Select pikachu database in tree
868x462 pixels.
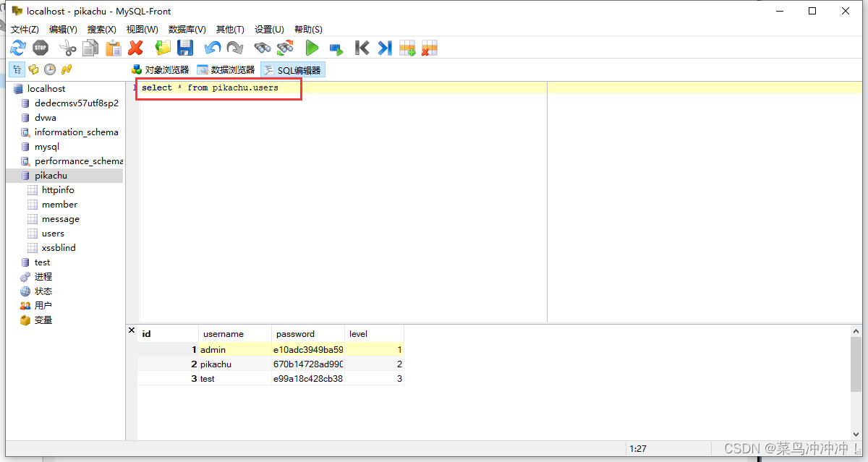[51, 176]
